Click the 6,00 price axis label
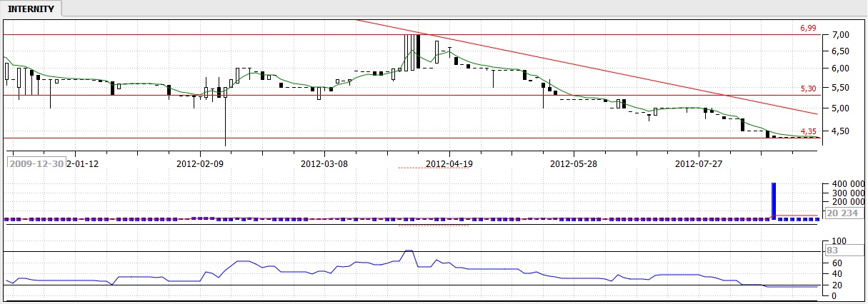 pyautogui.click(x=839, y=69)
